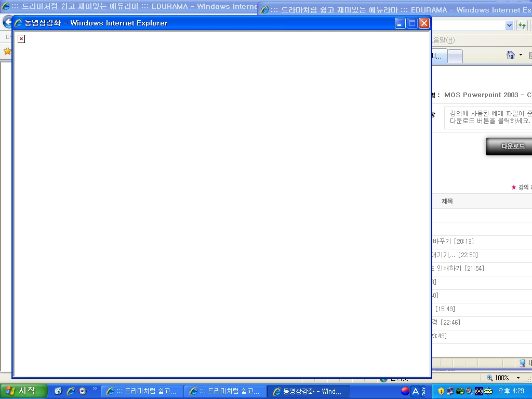The width and height of the screenshot is (532, 399).
Task: Click the broken image placeholder in the 동영상강좌 window
Action: 21,39
